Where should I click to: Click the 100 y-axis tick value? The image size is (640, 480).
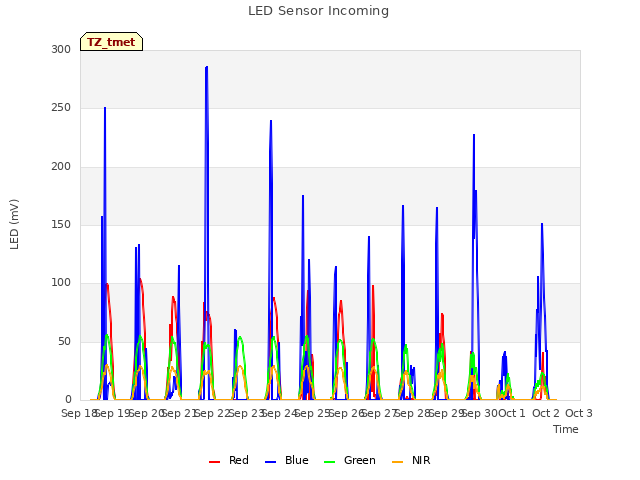(61, 282)
